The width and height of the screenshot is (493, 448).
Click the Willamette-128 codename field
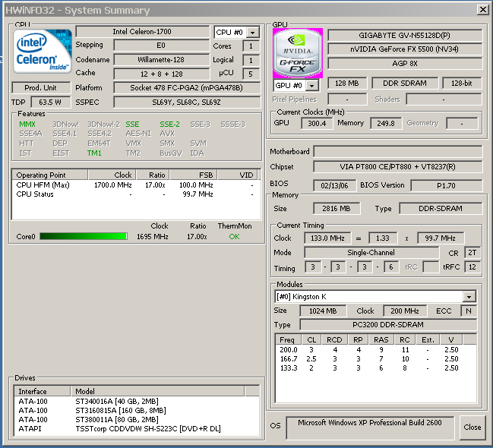161,60
